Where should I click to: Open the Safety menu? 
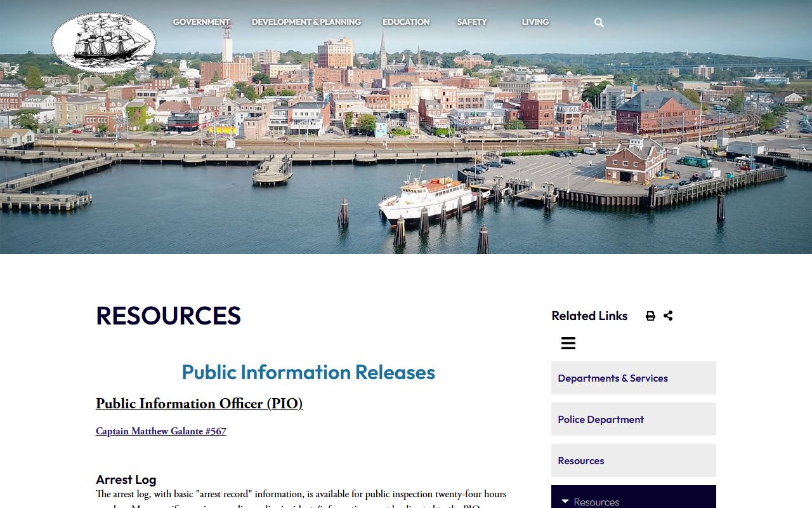(x=472, y=22)
